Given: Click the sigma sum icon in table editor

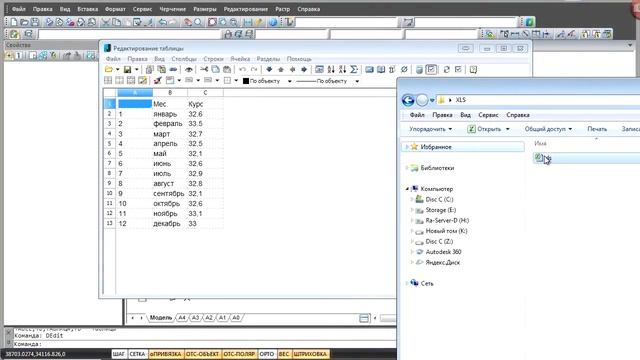Looking at the screenshot, I should pyautogui.click(x=354, y=70).
